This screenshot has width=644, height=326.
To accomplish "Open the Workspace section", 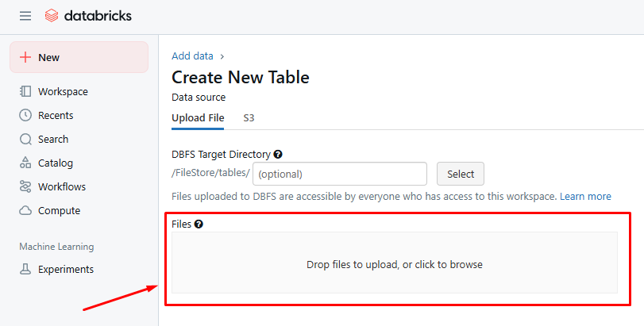I will pyautogui.click(x=63, y=91).
